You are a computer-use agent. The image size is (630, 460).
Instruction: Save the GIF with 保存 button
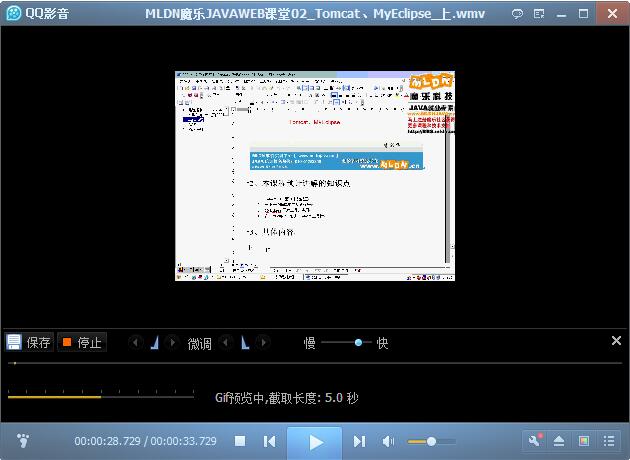[x=29, y=342]
